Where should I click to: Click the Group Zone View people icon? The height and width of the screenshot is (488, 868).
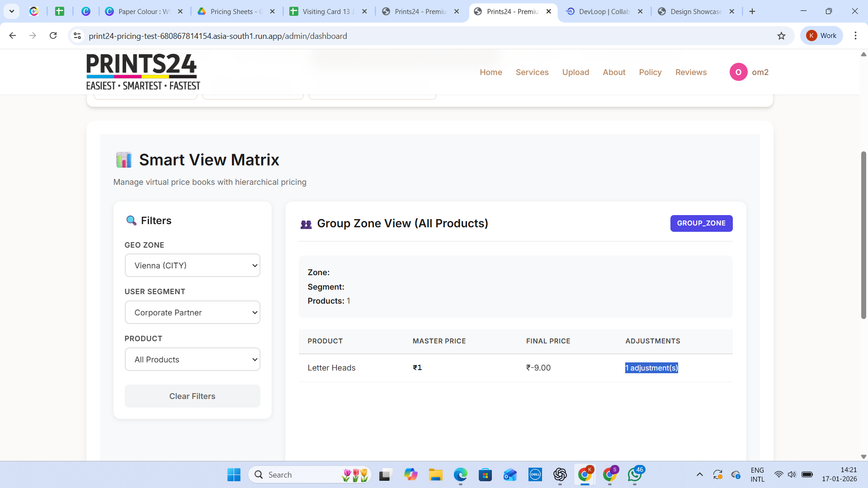click(307, 224)
